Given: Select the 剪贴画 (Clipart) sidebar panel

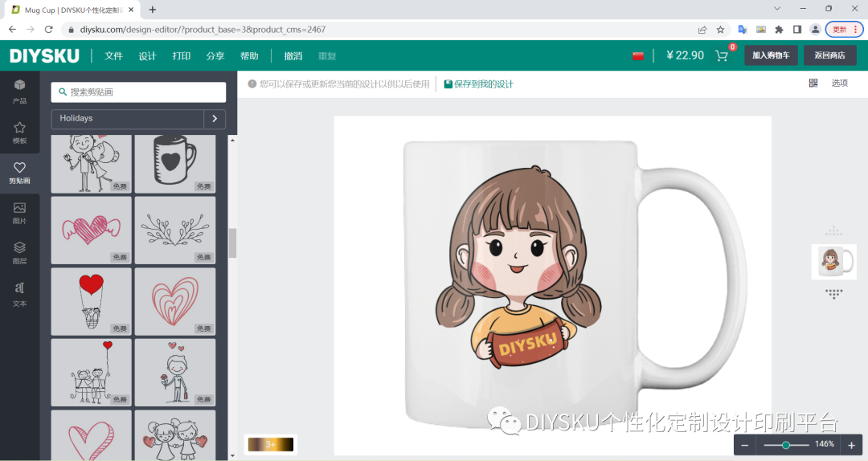Looking at the screenshot, I should point(19,173).
